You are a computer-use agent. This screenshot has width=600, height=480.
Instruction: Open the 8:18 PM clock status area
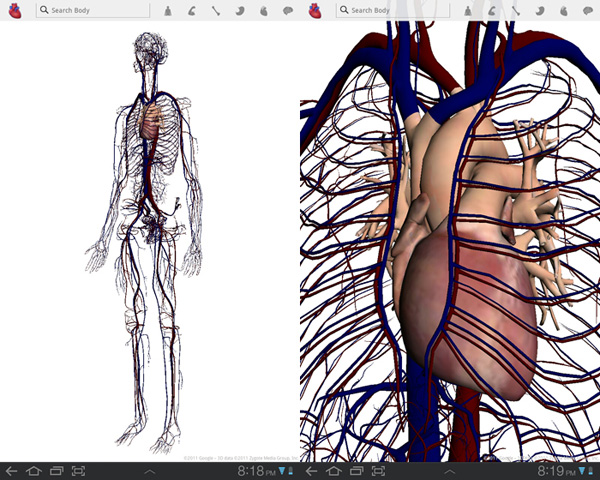[x=256, y=471]
